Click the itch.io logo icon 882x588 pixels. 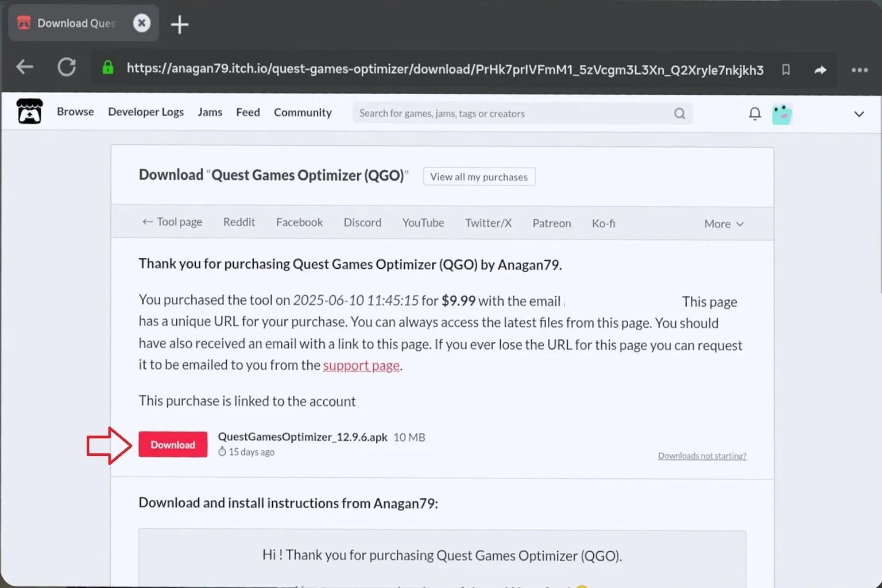click(29, 111)
